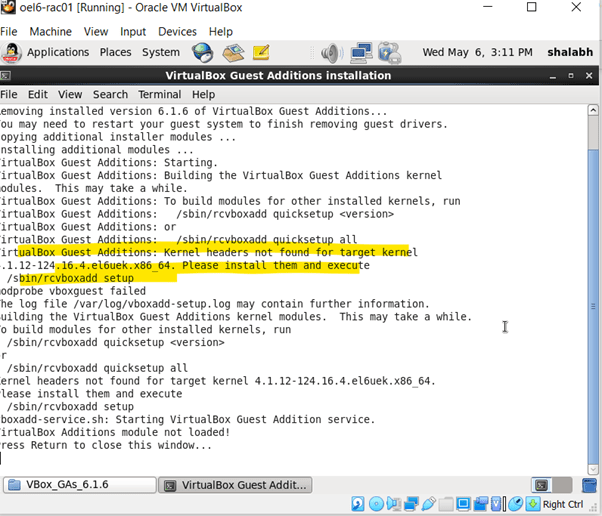Open the notes launcher icon in panel
The width and height of the screenshot is (602, 516).
coord(261,52)
